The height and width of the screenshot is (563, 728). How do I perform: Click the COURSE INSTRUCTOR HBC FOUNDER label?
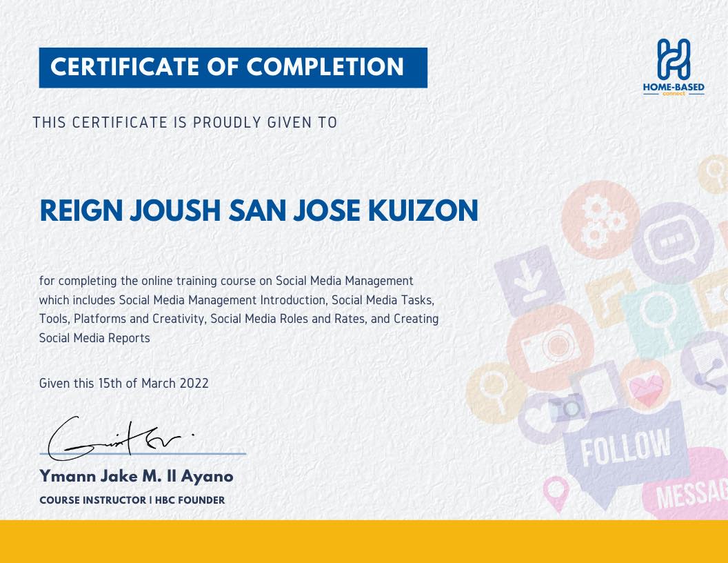(132, 500)
